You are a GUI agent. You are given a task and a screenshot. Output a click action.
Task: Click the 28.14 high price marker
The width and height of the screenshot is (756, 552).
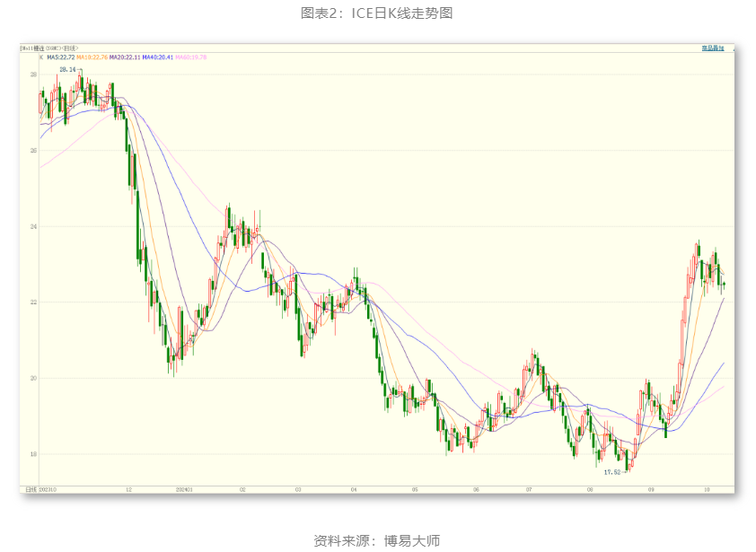pyautogui.click(x=68, y=69)
